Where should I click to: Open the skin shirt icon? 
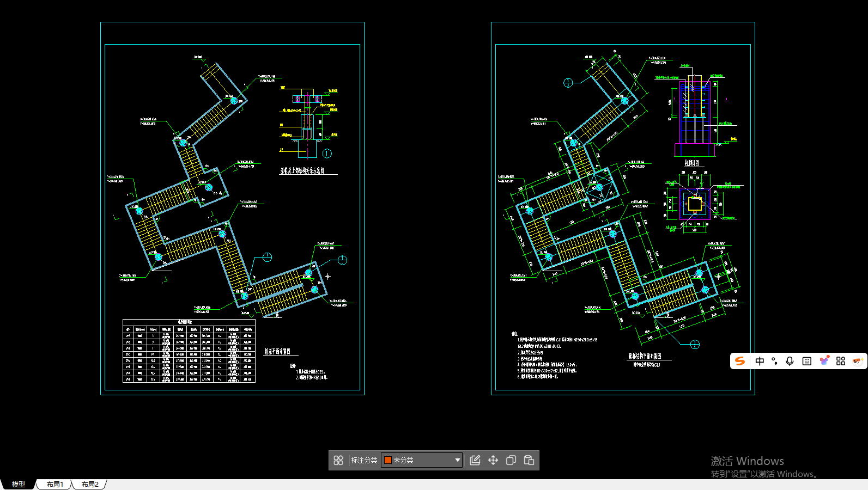pos(824,360)
